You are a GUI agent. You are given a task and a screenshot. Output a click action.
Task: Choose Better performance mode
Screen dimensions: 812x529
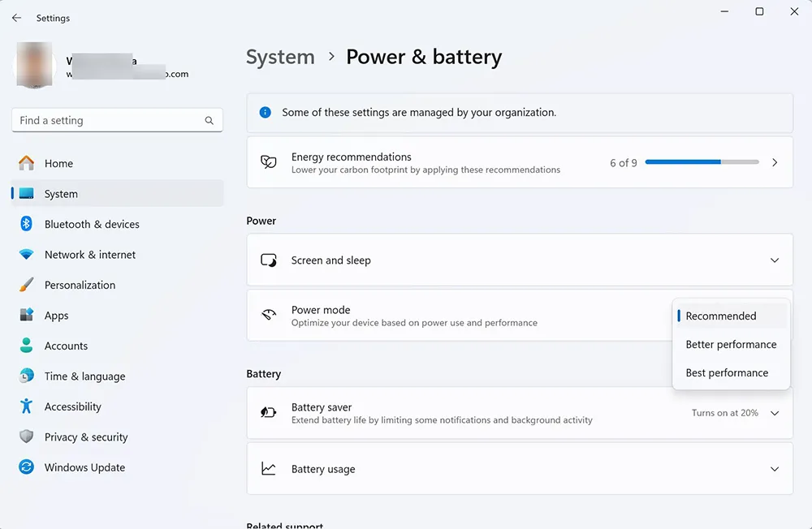(x=730, y=344)
